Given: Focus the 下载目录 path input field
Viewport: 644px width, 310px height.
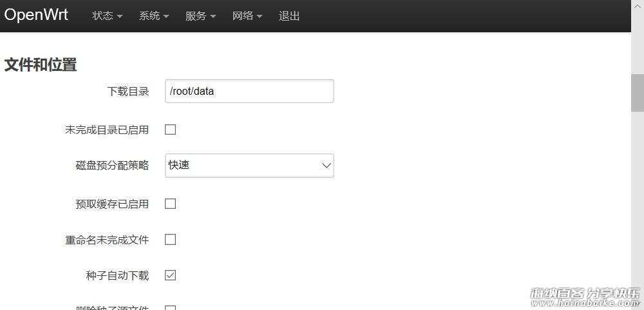Looking at the screenshot, I should [249, 92].
